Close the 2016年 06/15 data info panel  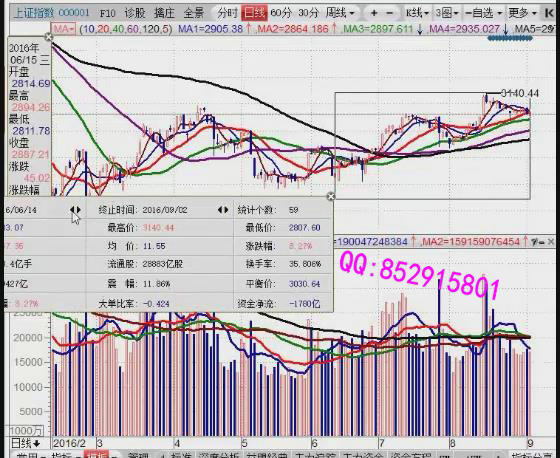click(x=49, y=37)
